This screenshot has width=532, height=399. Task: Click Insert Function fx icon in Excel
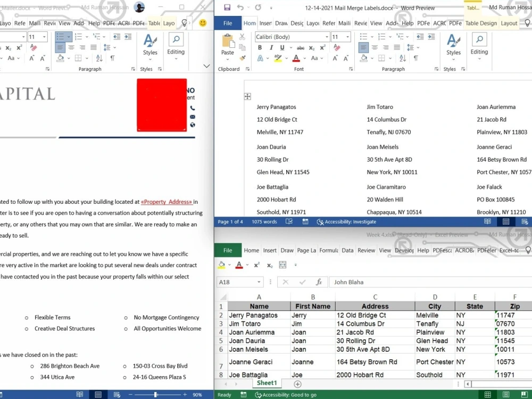tap(319, 282)
